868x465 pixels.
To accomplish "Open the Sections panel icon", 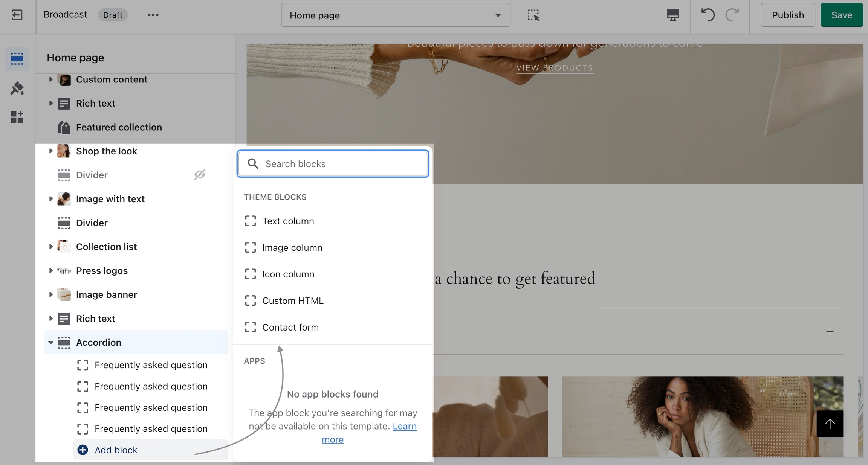I will pyautogui.click(x=17, y=58).
